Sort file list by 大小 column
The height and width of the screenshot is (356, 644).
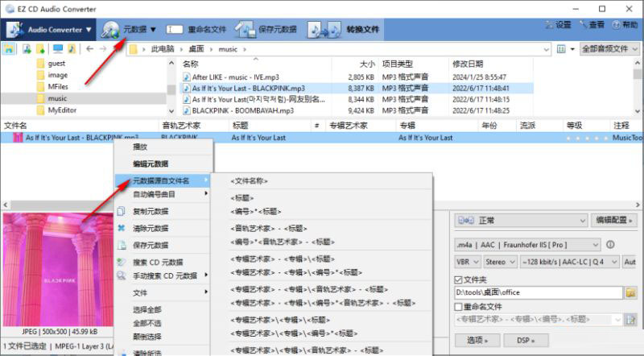click(367, 64)
